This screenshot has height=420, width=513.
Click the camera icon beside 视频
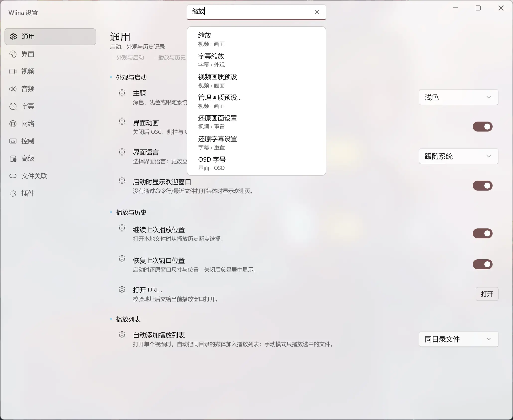(x=13, y=71)
